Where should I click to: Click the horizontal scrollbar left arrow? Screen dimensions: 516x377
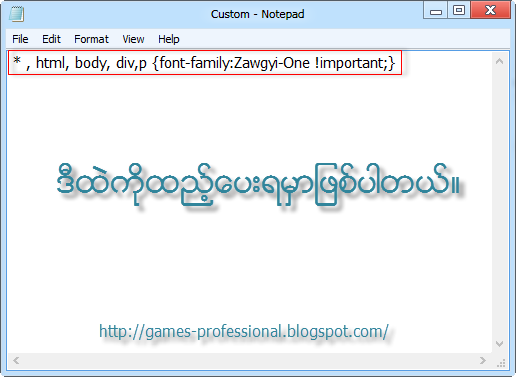(16, 360)
